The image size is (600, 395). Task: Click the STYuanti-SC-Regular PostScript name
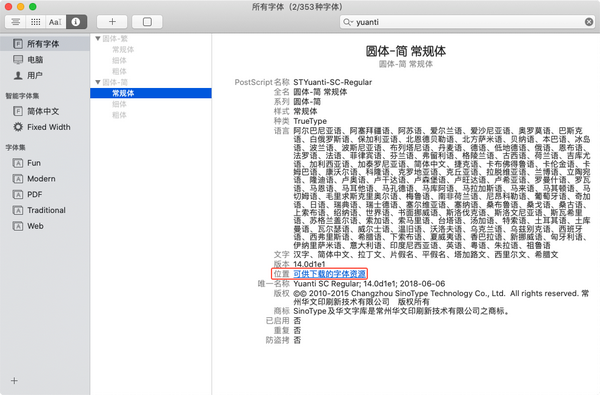tap(333, 82)
